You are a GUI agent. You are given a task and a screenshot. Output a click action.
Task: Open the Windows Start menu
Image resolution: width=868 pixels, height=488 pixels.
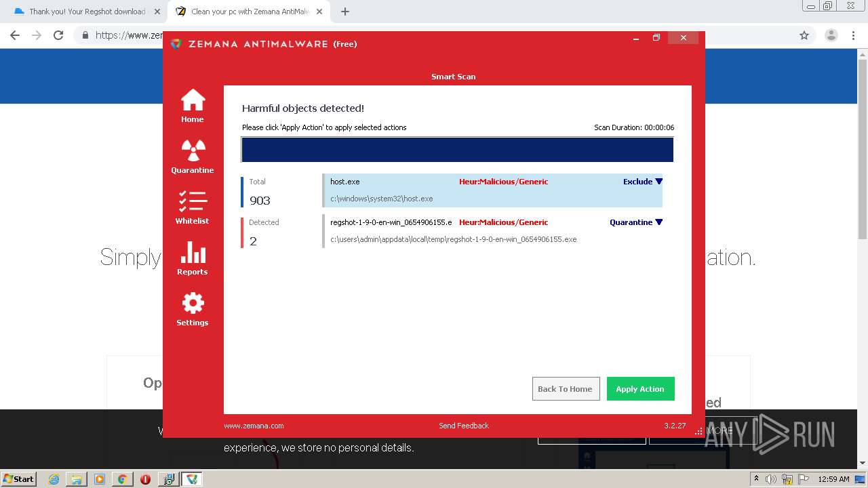tap(19, 479)
